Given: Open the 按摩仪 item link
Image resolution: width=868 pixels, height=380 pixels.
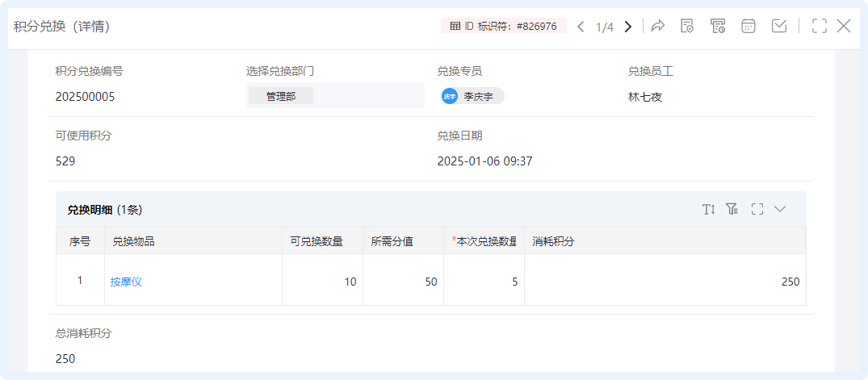Looking at the screenshot, I should click(126, 282).
